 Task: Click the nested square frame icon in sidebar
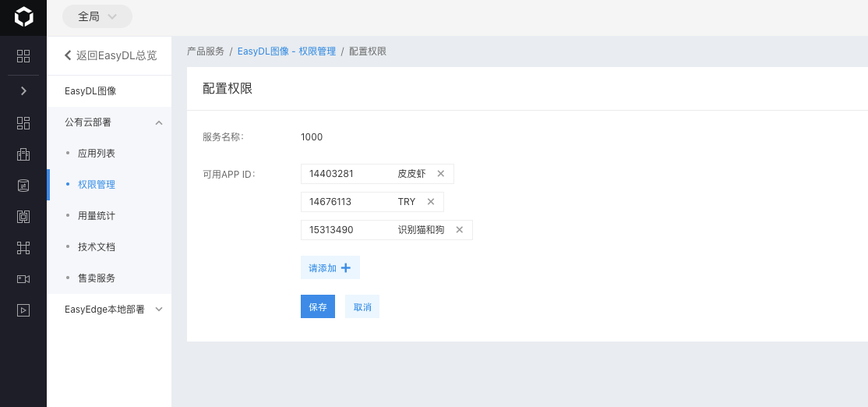click(x=23, y=217)
